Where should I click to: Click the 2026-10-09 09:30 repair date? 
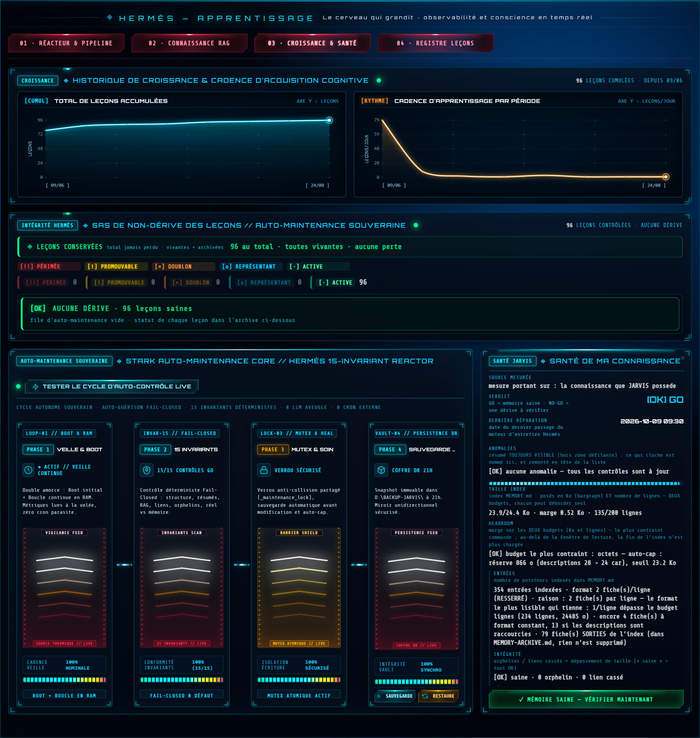coord(652,421)
